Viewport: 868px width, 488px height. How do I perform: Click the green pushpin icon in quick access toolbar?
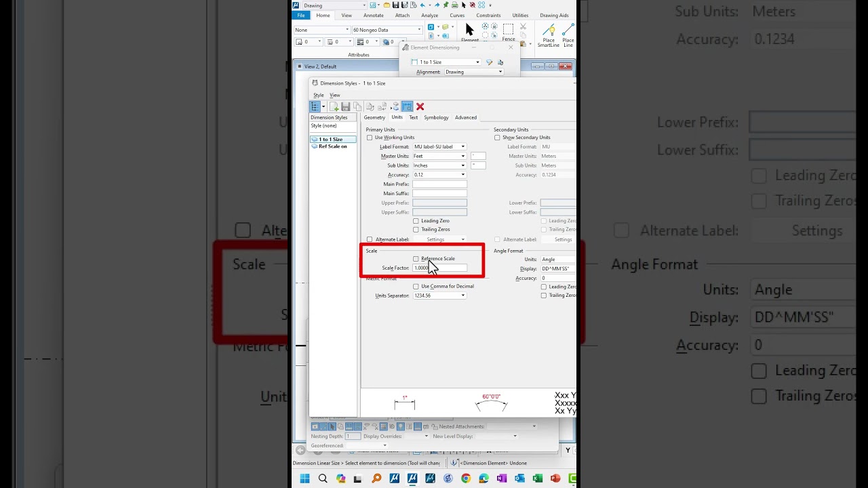tap(446, 5)
